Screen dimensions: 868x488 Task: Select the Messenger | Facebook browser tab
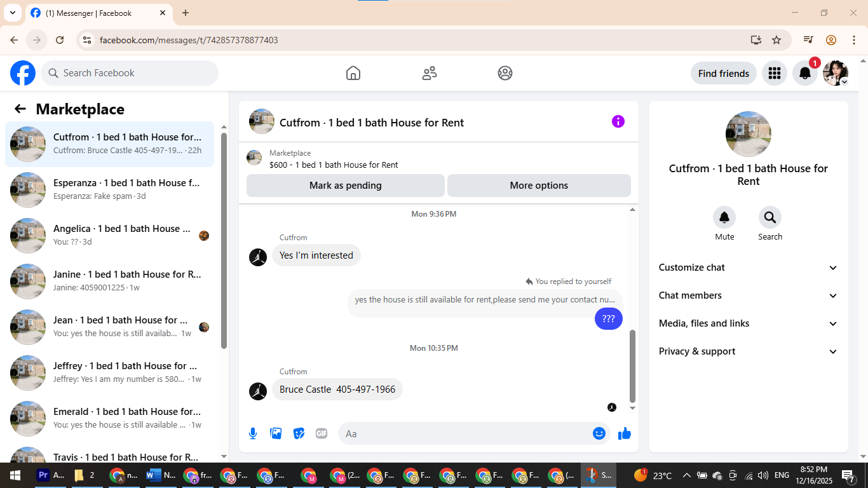tap(98, 13)
